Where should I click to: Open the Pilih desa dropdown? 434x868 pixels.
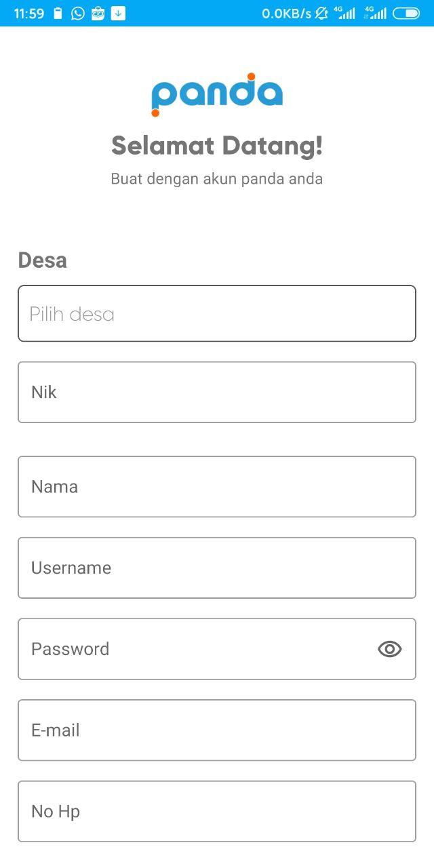(x=217, y=313)
